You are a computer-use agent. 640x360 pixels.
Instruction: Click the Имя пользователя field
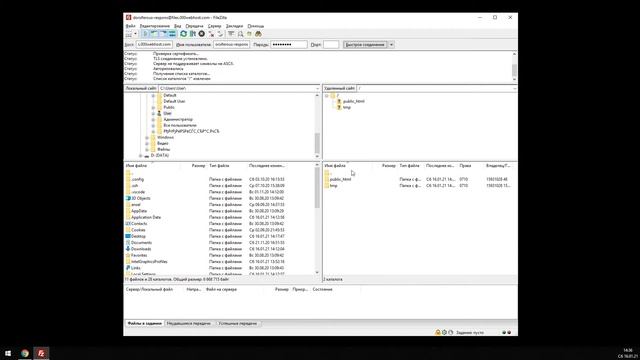pos(231,44)
